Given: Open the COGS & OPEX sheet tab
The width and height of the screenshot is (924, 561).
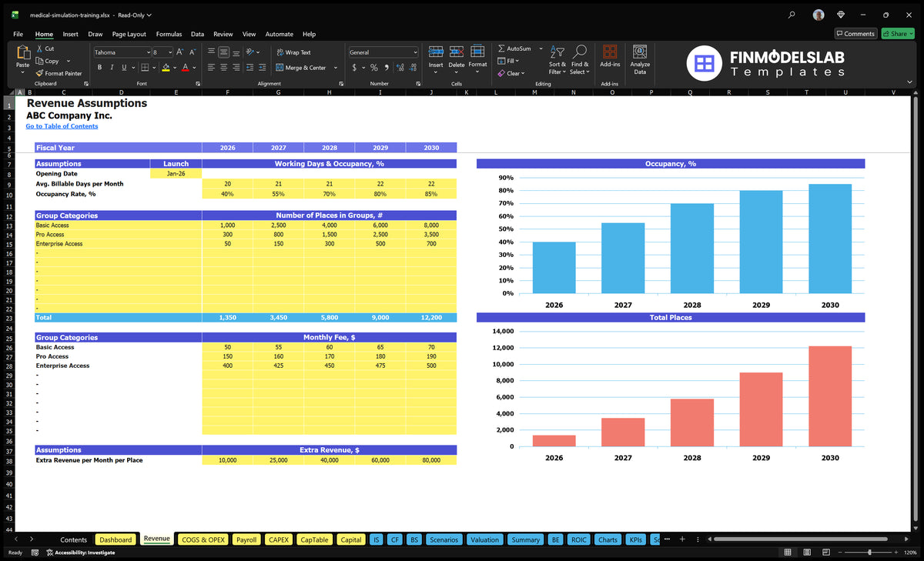Looking at the screenshot, I should (203, 539).
